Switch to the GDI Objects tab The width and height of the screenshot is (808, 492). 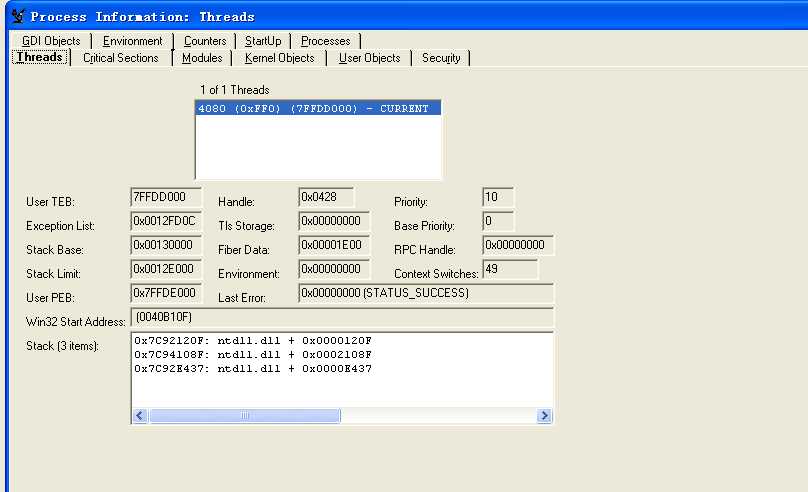click(x=51, y=41)
